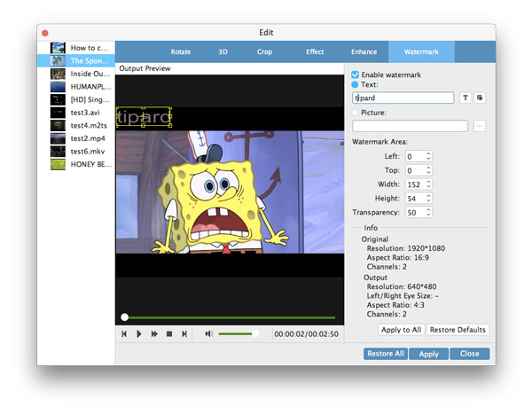Click the fast forward button
Viewport: 532px width, 415px height.
(x=154, y=333)
